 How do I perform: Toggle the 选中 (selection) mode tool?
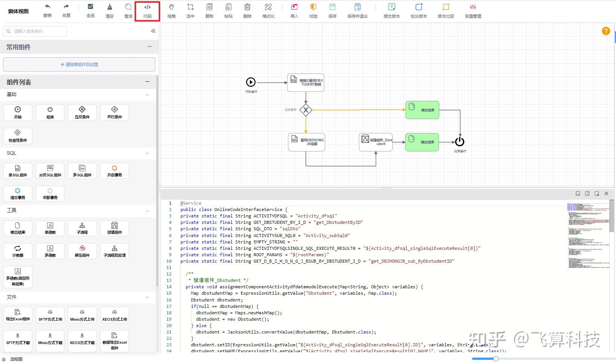190,7
